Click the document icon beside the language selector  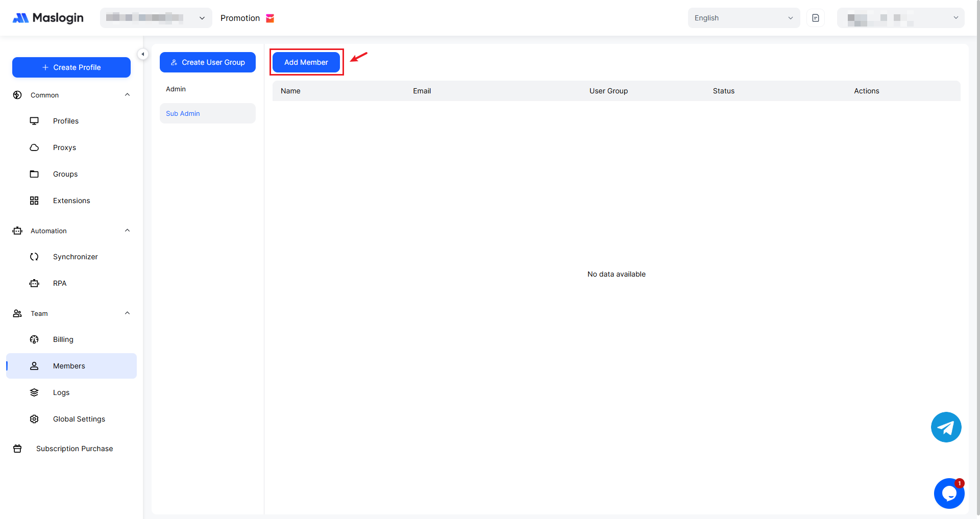point(815,18)
